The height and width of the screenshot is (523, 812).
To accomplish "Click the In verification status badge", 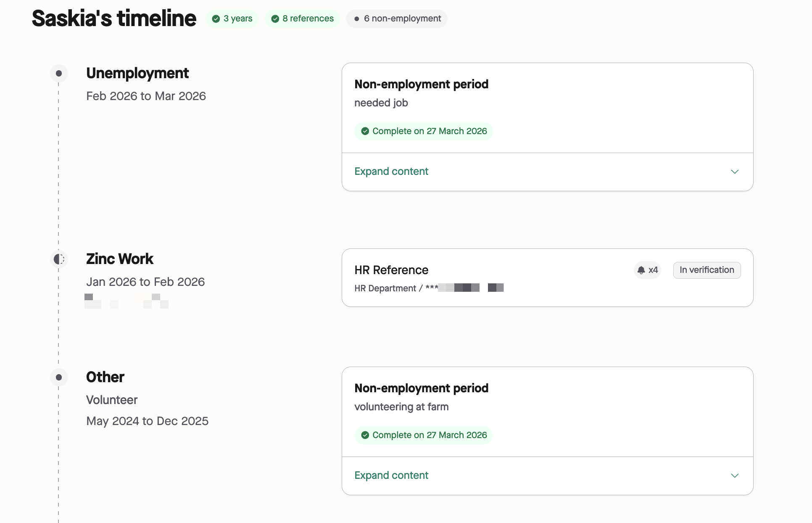I will click(x=707, y=270).
